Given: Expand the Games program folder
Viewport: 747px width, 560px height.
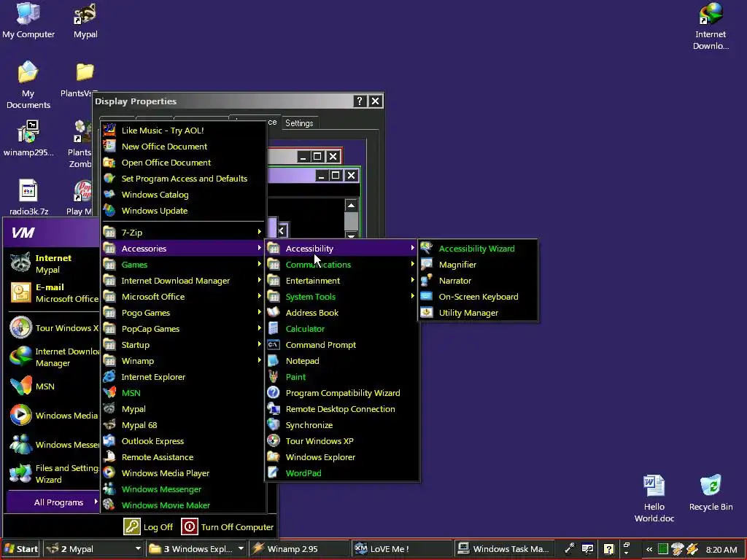Looking at the screenshot, I should pyautogui.click(x=183, y=265).
